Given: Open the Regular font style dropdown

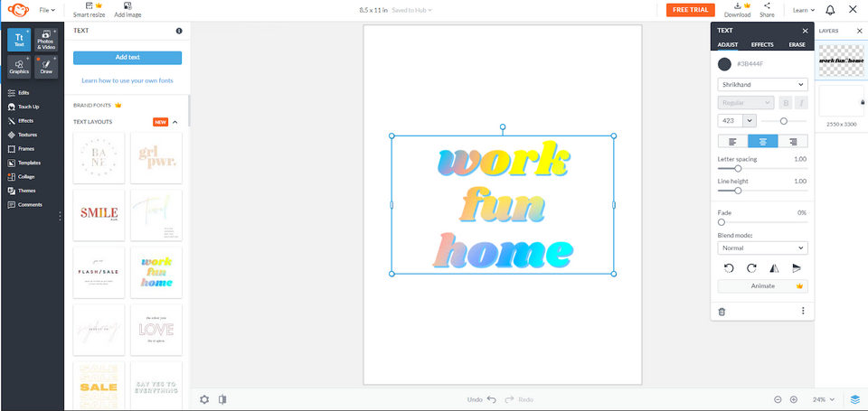Looking at the screenshot, I should pos(746,103).
